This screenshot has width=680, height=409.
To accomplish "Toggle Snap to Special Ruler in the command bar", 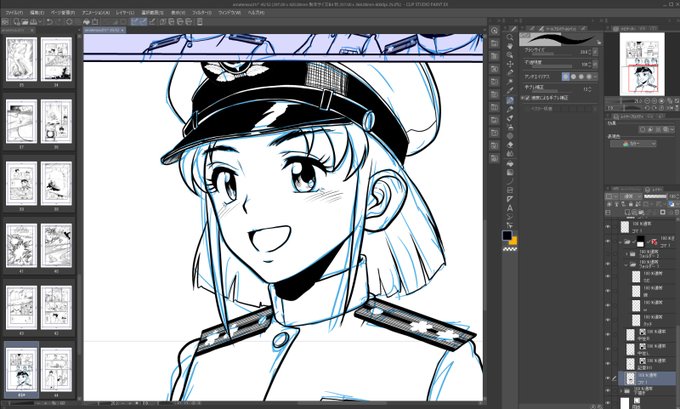I will tap(143, 22).
